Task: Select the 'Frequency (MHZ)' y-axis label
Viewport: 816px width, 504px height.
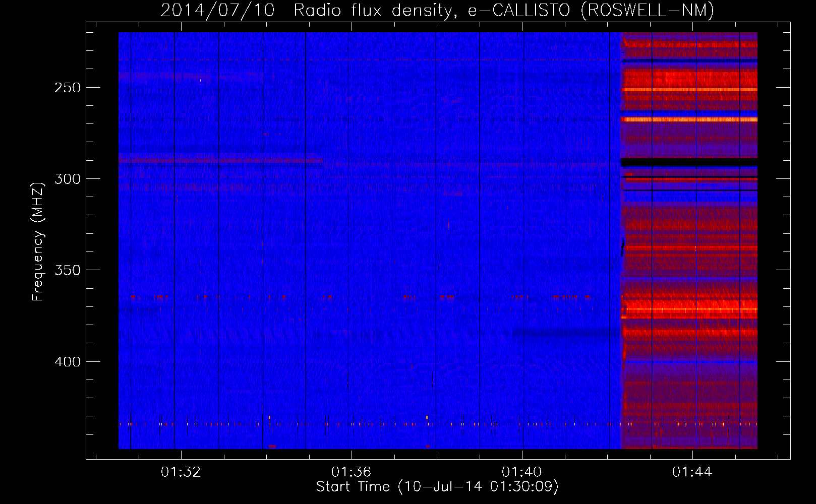Action: pos(38,242)
